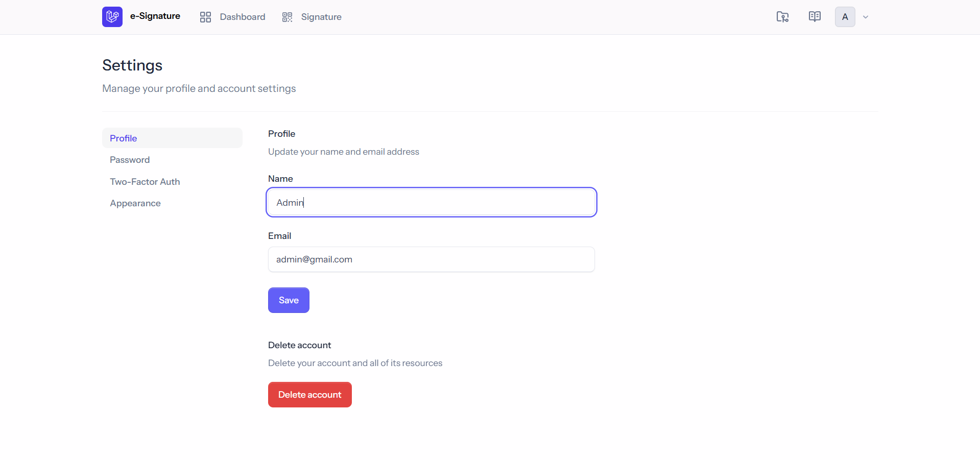980x460 pixels.
Task: Click the Dashboard grid icon
Action: click(x=205, y=17)
